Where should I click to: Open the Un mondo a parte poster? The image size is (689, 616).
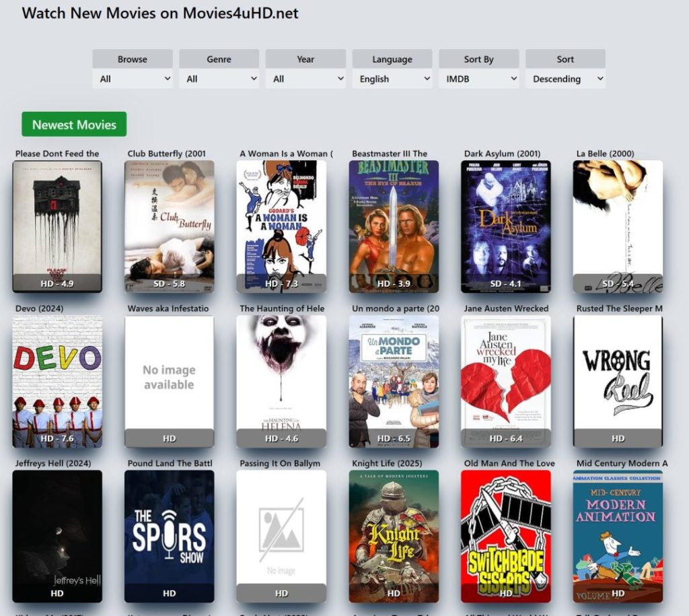coord(394,382)
